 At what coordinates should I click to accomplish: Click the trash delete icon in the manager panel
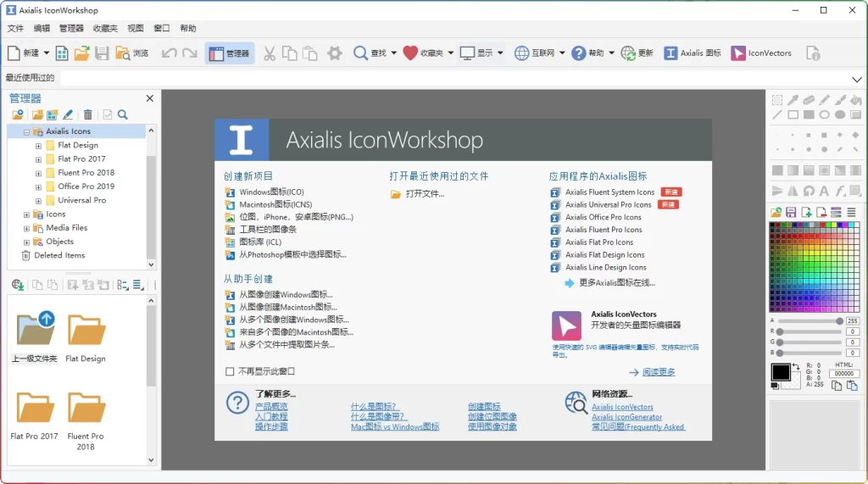coord(87,114)
